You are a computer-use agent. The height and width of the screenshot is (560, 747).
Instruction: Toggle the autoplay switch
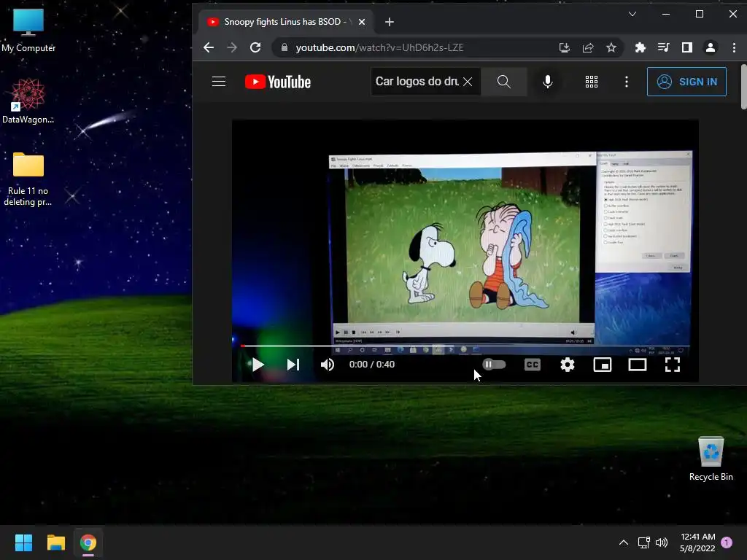(494, 365)
